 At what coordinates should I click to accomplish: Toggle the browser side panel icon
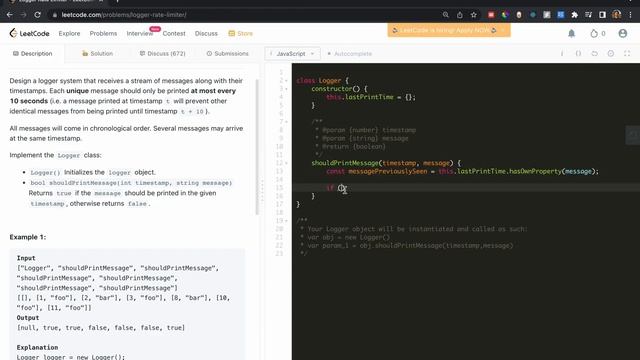click(x=602, y=15)
